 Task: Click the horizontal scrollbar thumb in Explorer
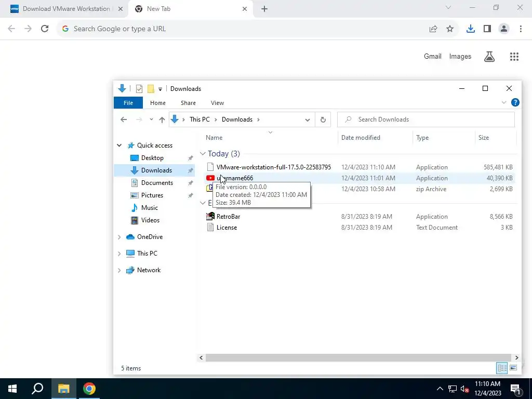pos(358,357)
